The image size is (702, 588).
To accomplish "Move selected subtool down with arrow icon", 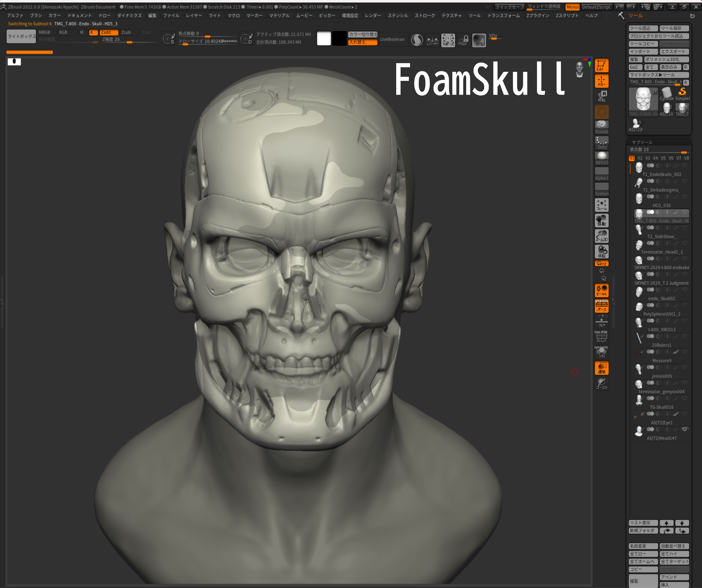I will (x=682, y=523).
